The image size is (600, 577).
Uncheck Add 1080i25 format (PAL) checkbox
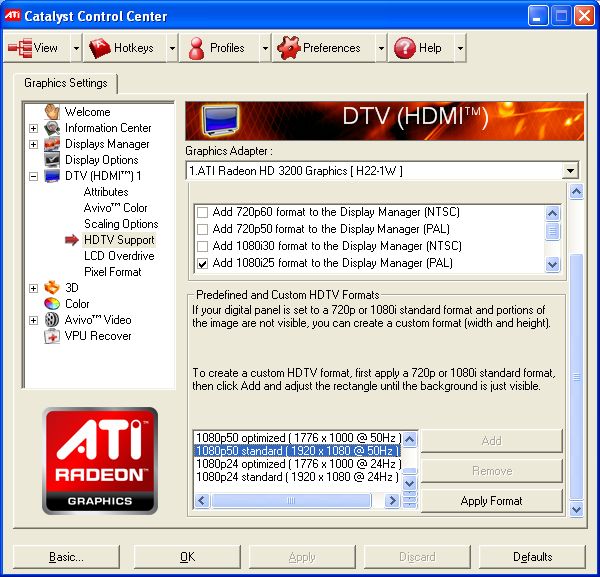tap(203, 264)
